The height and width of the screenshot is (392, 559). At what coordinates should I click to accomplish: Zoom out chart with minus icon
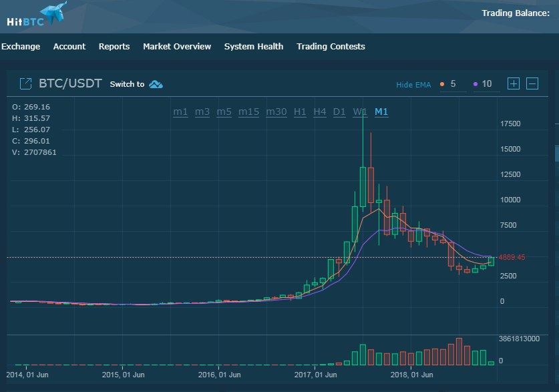point(532,83)
